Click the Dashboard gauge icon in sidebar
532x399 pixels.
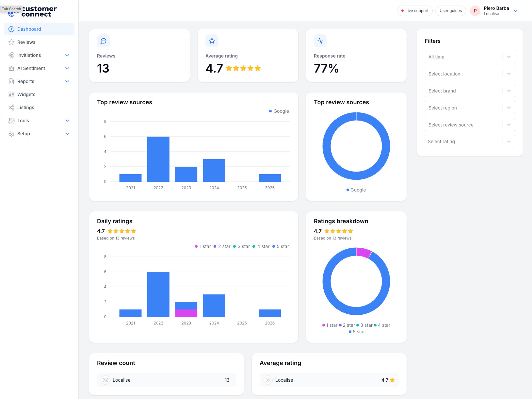[11, 29]
